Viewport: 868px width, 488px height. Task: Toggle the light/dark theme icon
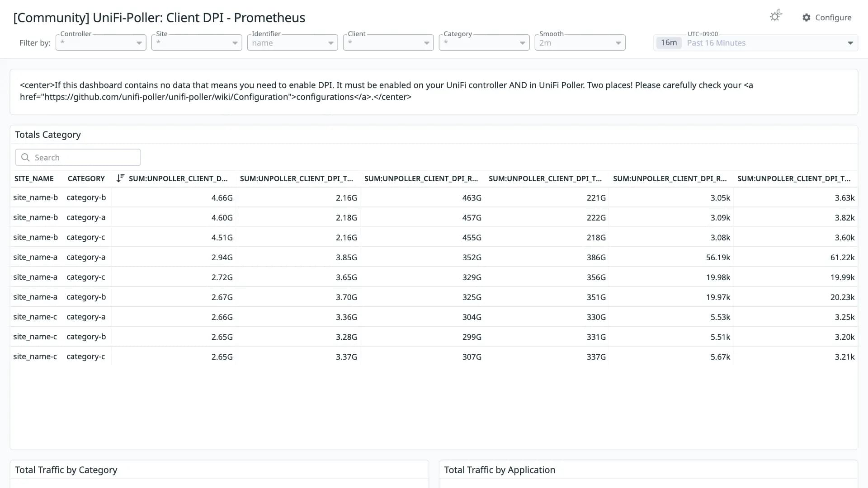(776, 16)
